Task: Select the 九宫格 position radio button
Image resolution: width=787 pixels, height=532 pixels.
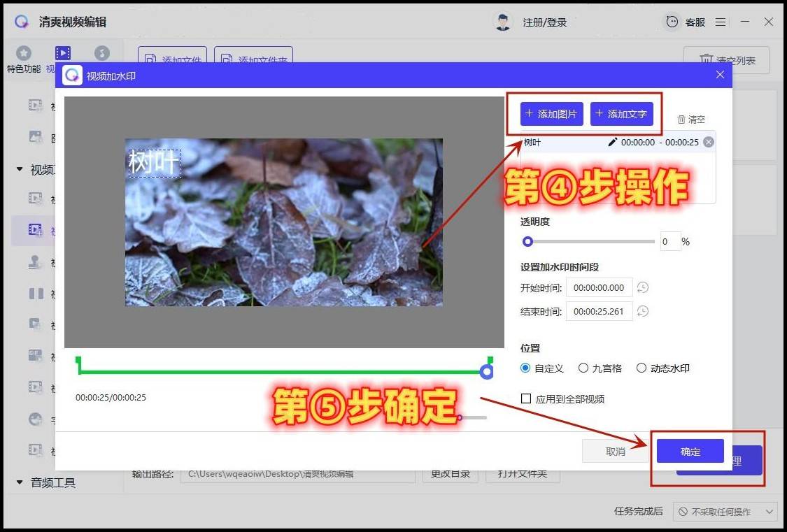Action: (583, 368)
